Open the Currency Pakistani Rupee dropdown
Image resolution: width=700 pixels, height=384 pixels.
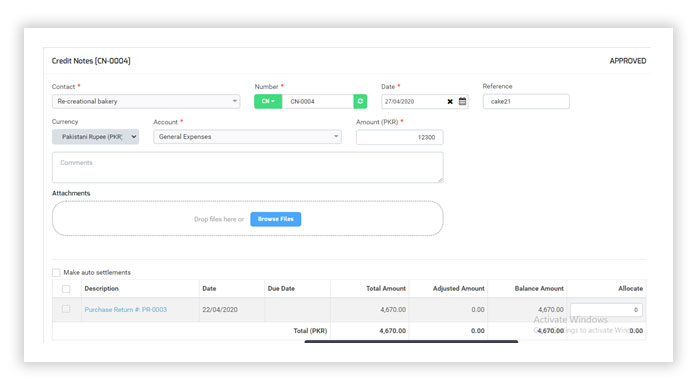[96, 137]
